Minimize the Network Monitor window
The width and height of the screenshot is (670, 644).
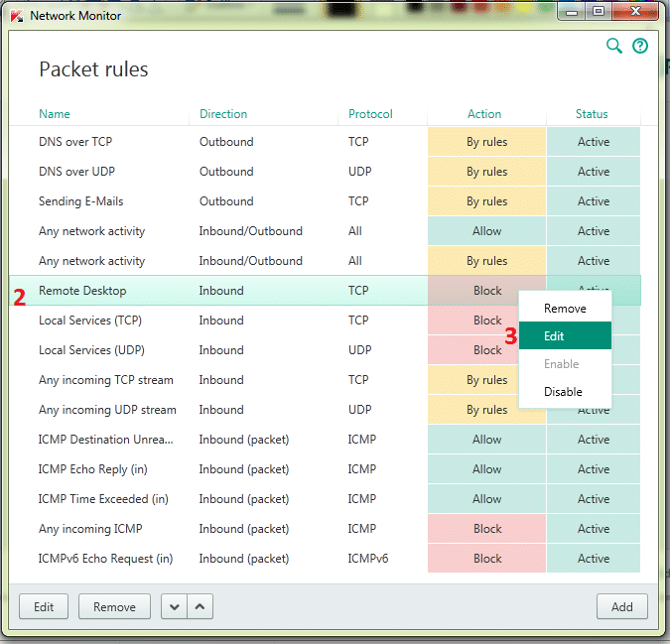point(572,12)
